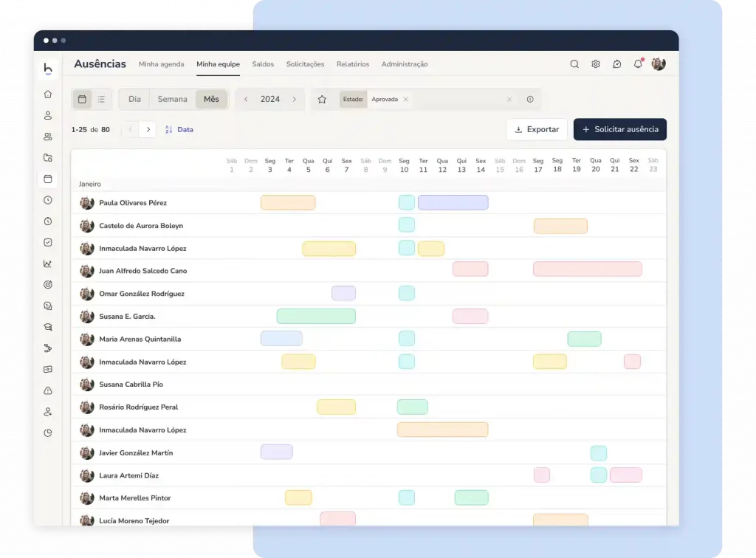Go to previous year before 2024
The image size is (756, 558).
(x=246, y=99)
